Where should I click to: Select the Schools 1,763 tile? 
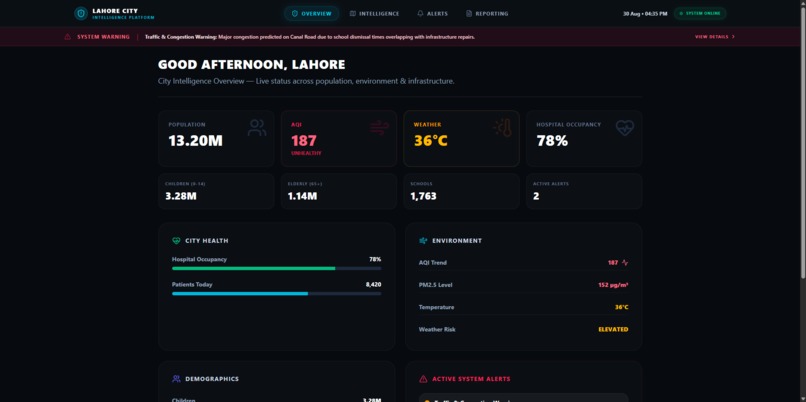pos(461,191)
